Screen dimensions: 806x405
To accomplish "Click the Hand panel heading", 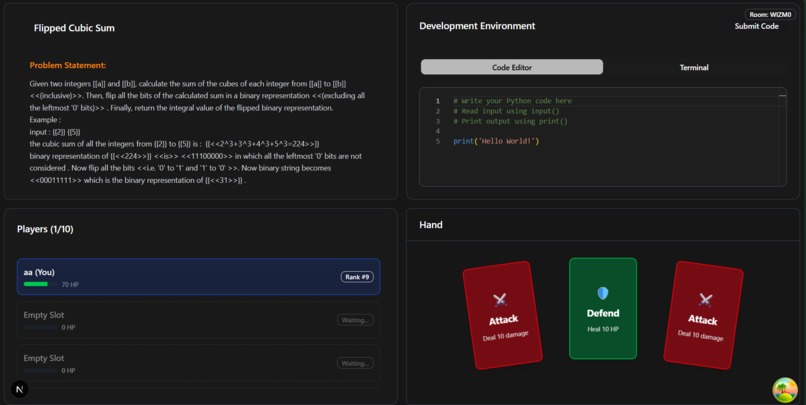I will pyautogui.click(x=431, y=225).
